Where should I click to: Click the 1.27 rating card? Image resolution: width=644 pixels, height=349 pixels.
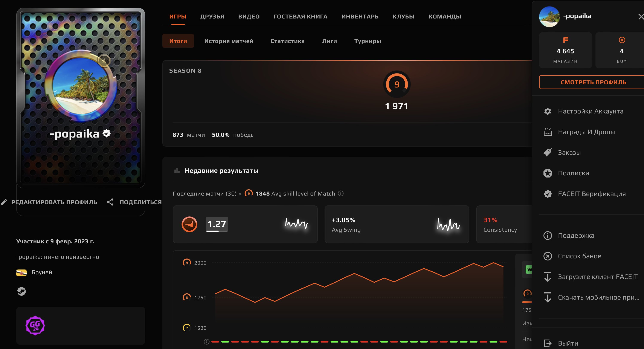245,224
